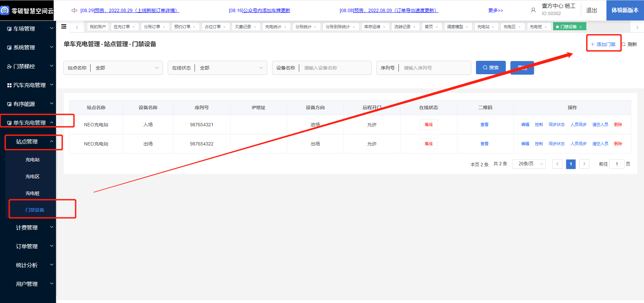Click the blue 搜索 button

(x=490, y=68)
